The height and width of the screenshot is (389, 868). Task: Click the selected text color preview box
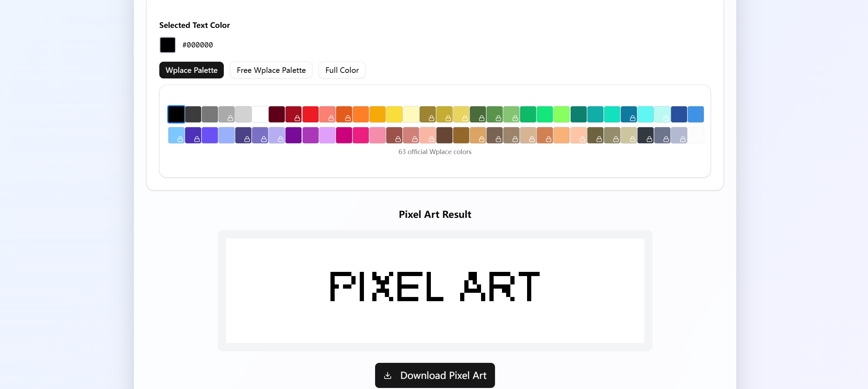(168, 45)
